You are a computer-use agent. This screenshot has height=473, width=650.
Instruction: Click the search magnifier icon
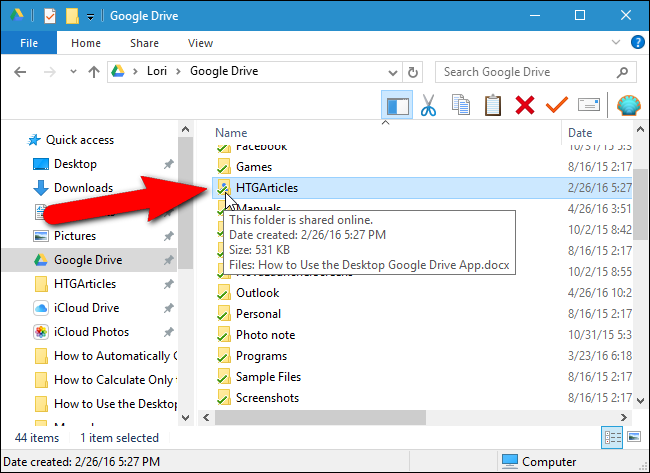pyautogui.click(x=622, y=73)
